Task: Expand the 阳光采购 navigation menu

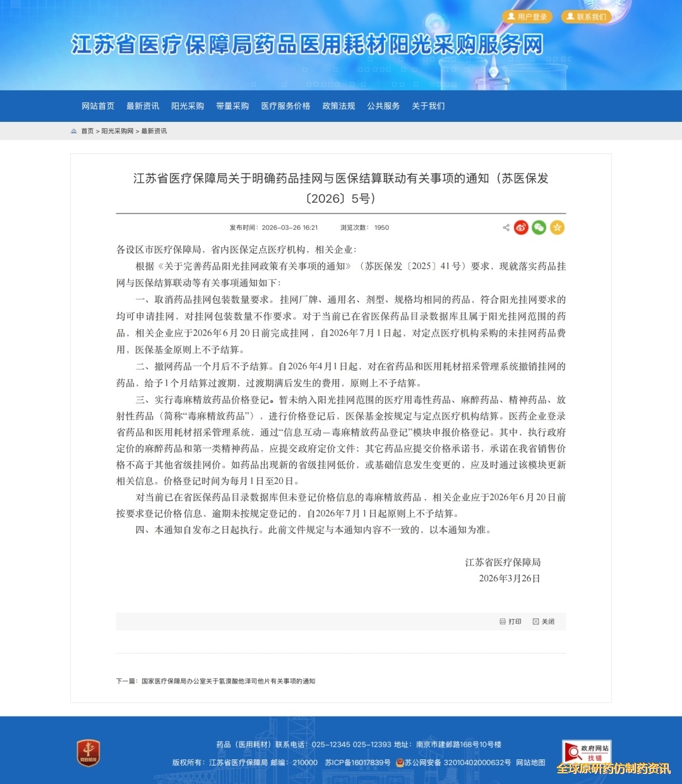Action: click(x=188, y=106)
